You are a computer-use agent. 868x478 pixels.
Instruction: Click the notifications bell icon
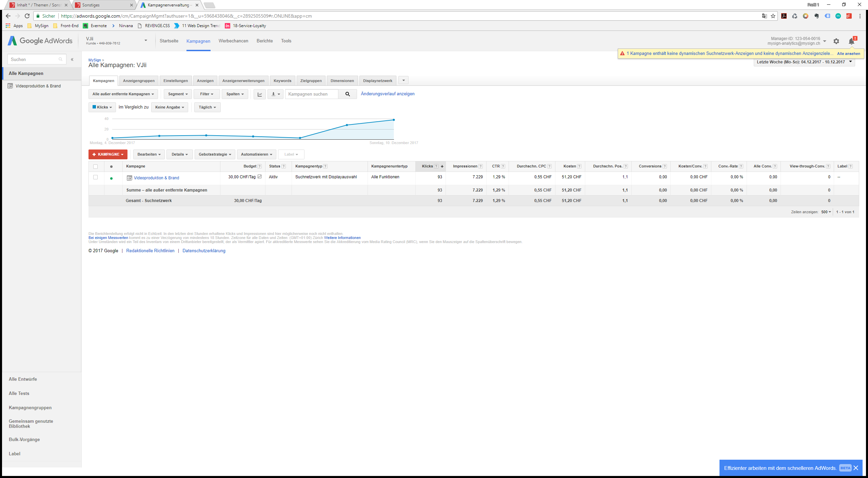851,42
